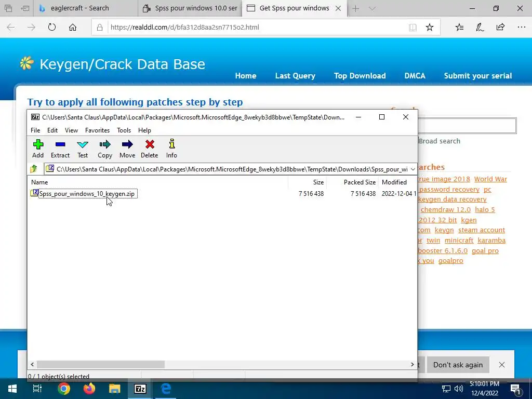Click the Add button in 7-Zip toolbar

click(38, 149)
